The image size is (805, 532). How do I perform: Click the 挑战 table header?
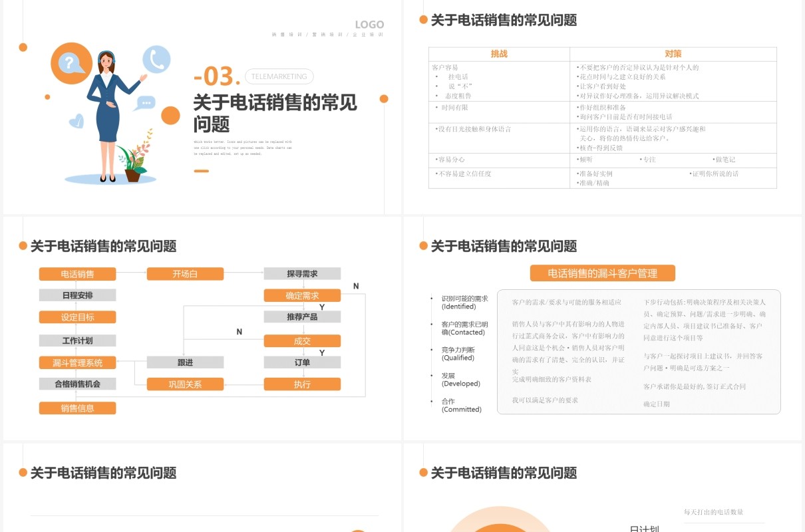coord(499,54)
